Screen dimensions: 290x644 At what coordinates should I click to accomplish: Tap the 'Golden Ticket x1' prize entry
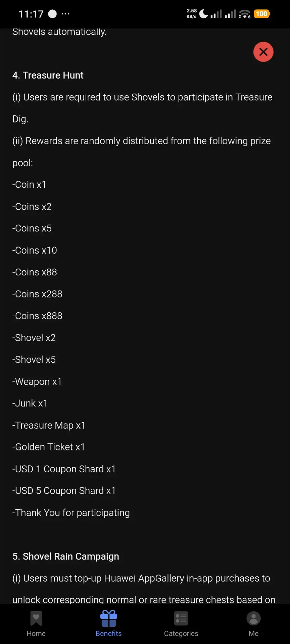coord(49,447)
